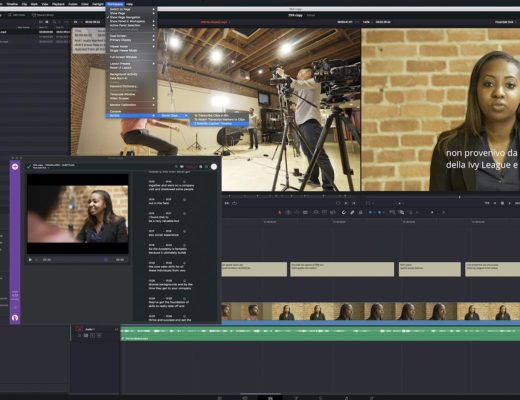The image size is (520, 400).
Task: Choose Subtitle Caption Timeline script
Action: pyautogui.click(x=220, y=124)
